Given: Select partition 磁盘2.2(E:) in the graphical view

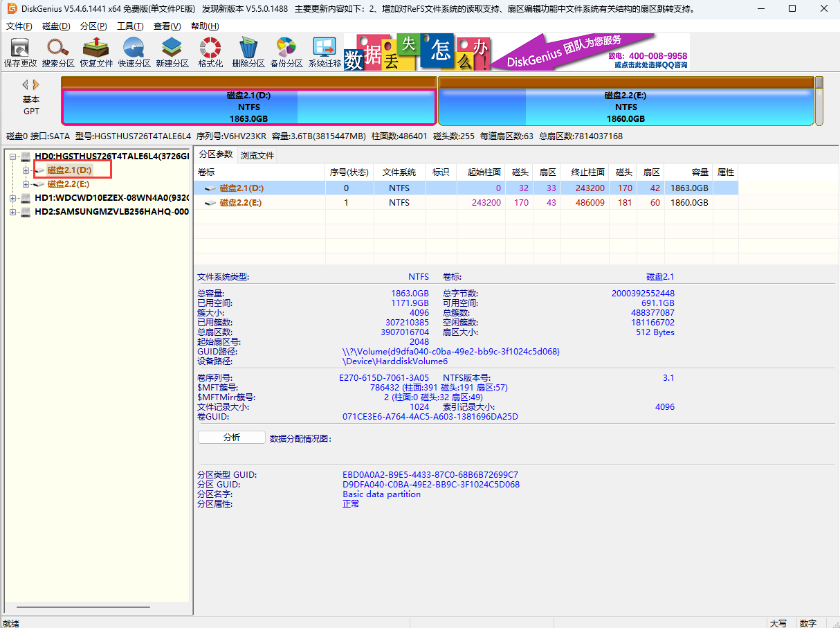Looking at the screenshot, I should tap(626, 100).
